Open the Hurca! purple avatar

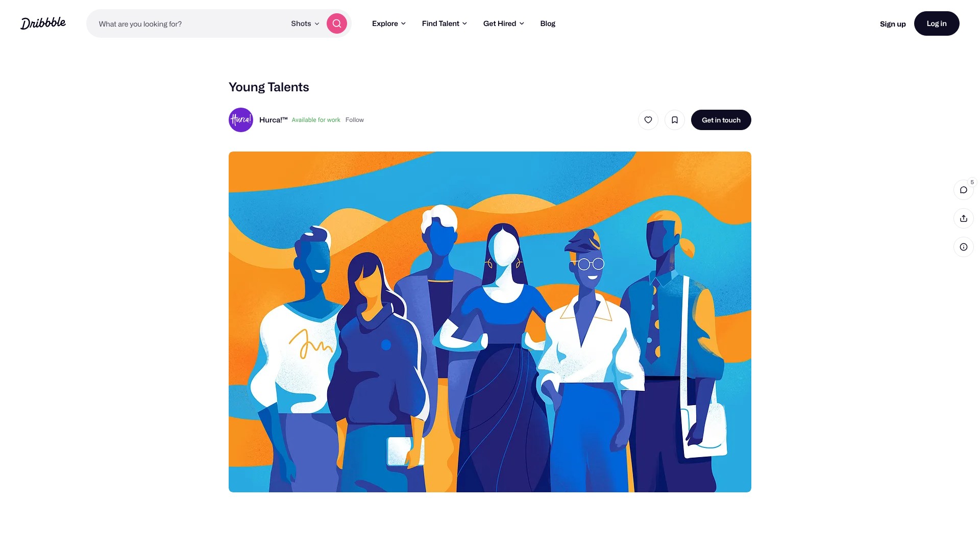241,120
